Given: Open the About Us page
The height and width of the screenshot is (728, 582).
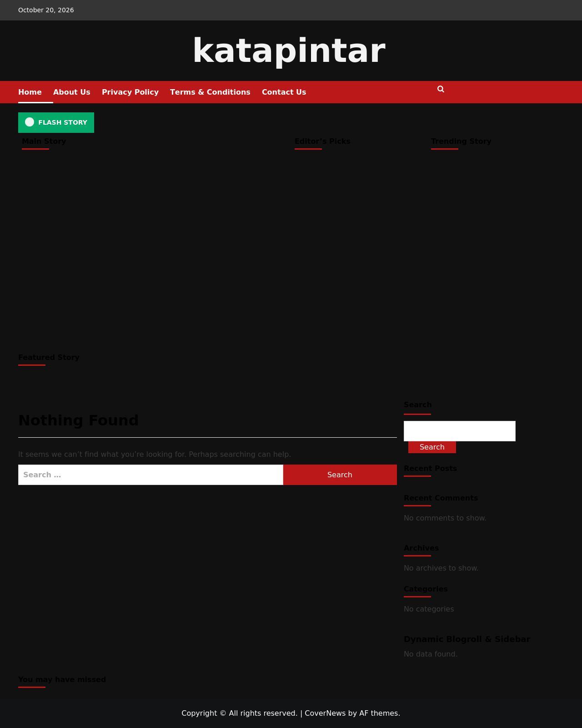Looking at the screenshot, I should (x=72, y=92).
